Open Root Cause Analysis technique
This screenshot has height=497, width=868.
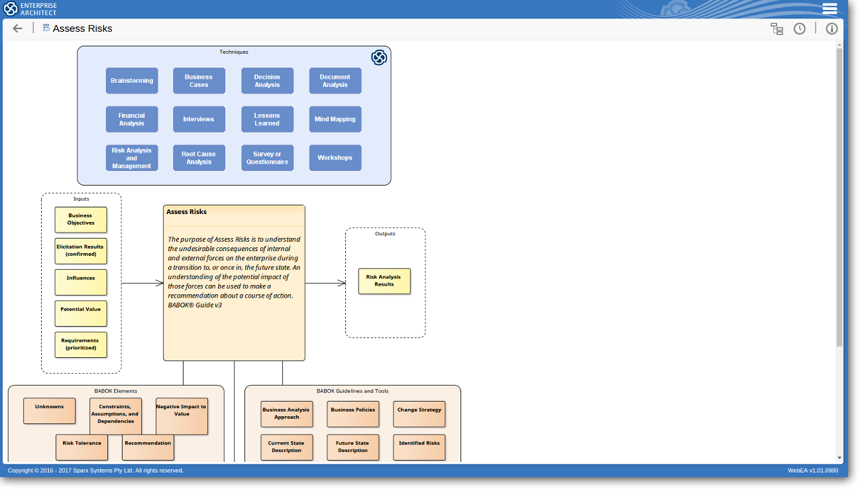click(199, 158)
